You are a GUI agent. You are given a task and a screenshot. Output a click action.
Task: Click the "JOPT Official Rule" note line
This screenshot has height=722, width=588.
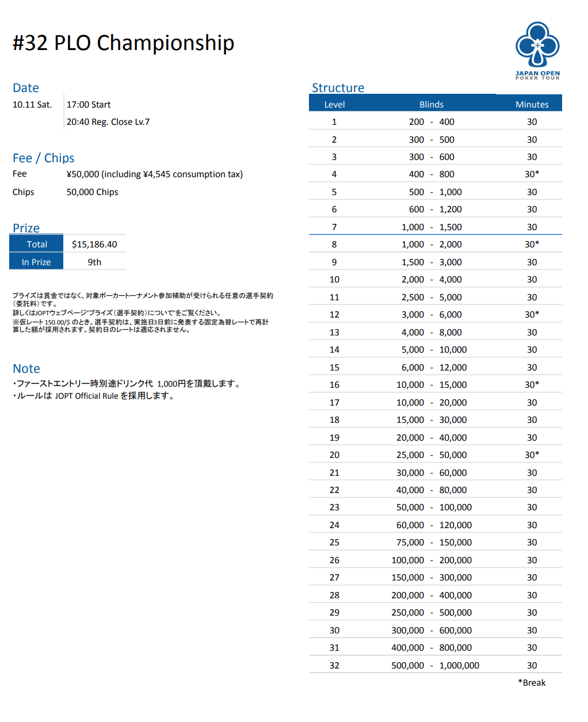(x=94, y=396)
